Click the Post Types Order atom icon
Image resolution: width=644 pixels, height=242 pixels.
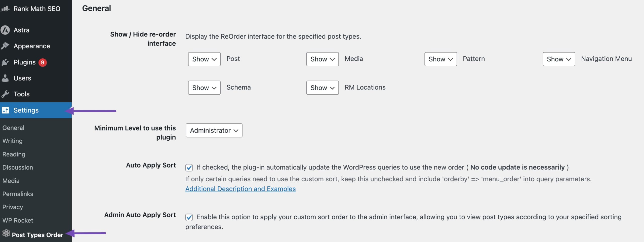tap(6, 233)
